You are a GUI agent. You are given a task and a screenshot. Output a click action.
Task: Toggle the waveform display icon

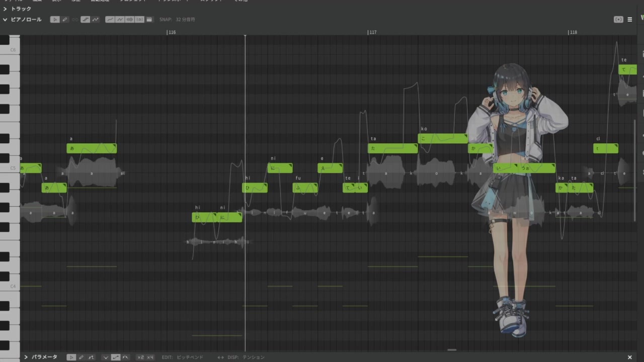130,20
